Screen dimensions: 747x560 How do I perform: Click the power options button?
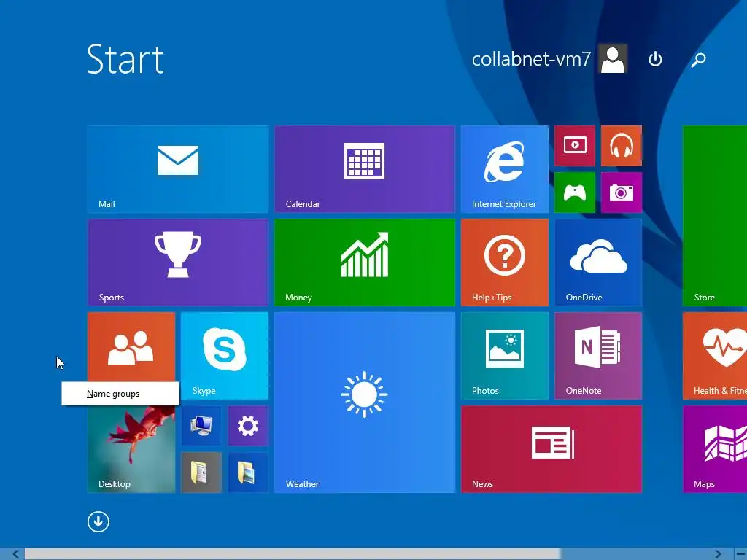656,60
